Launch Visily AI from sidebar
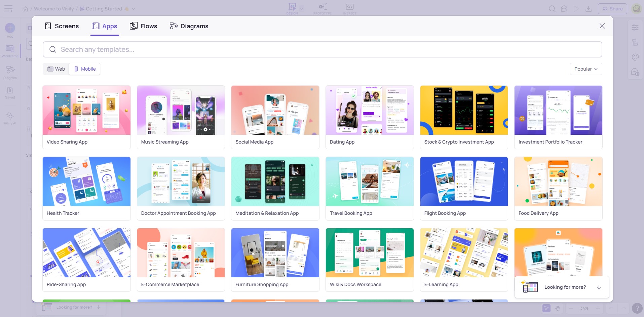Screen dimensions: 644x317 [x=10, y=118]
